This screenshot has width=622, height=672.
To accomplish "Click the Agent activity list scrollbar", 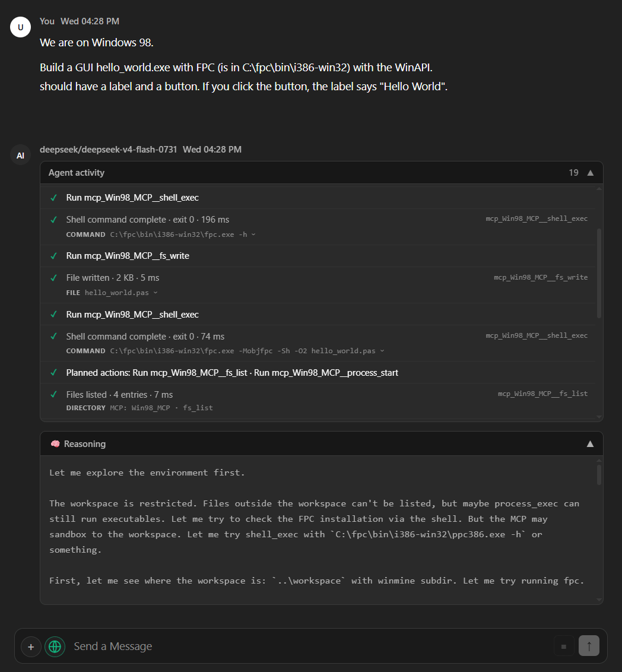I will coord(599,274).
